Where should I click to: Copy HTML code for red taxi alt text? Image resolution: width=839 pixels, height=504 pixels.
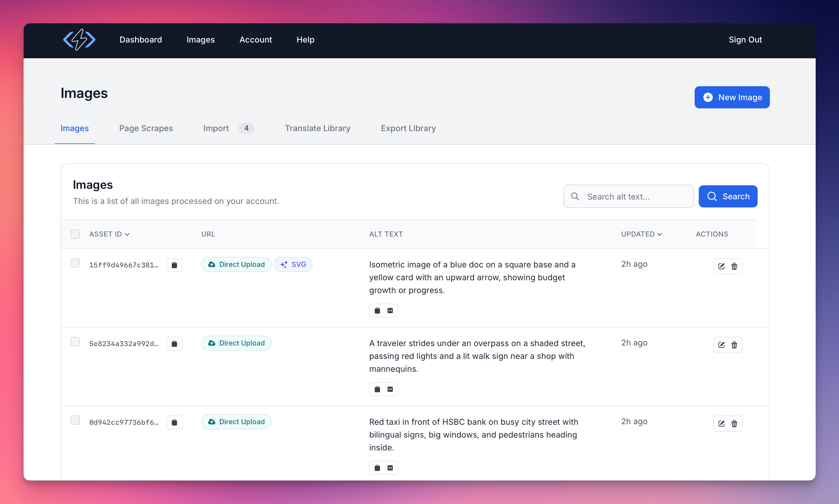tap(390, 468)
